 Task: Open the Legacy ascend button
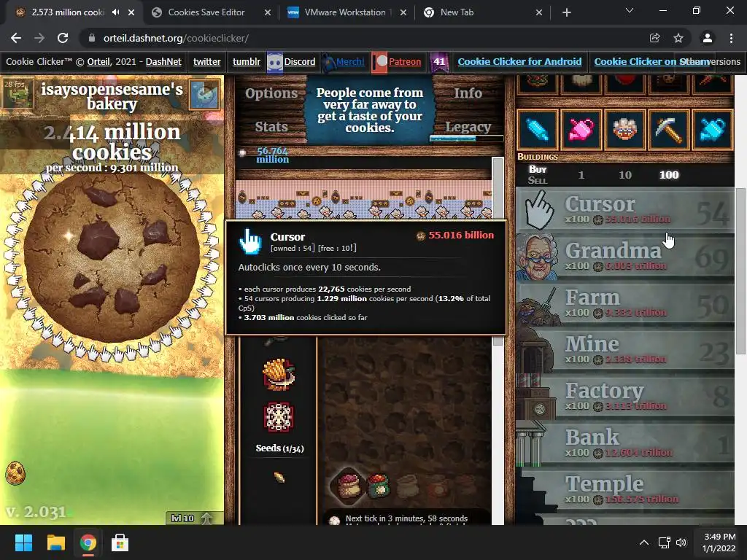[468, 127]
